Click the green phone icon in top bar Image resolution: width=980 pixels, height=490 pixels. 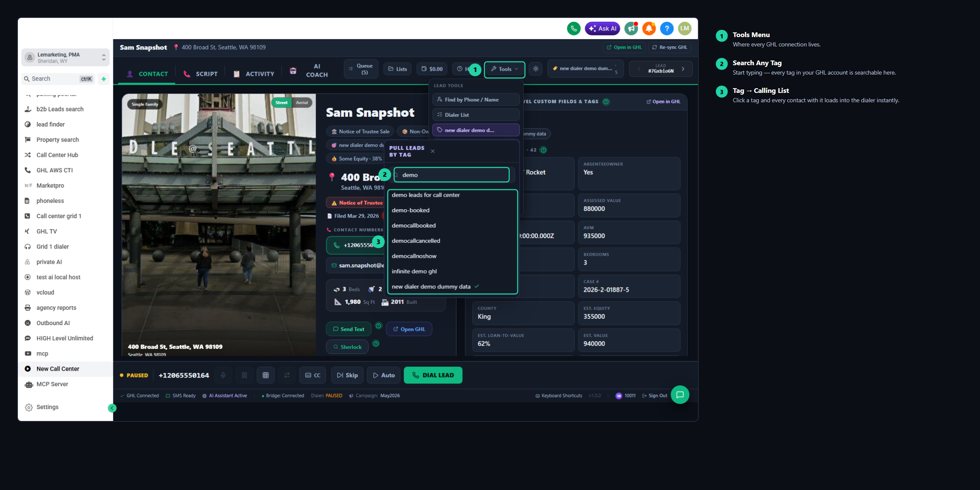click(x=574, y=29)
